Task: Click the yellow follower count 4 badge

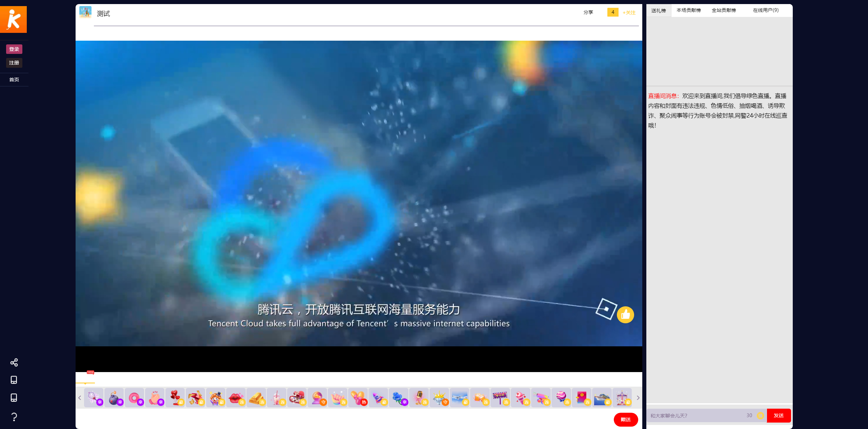Action: (613, 12)
